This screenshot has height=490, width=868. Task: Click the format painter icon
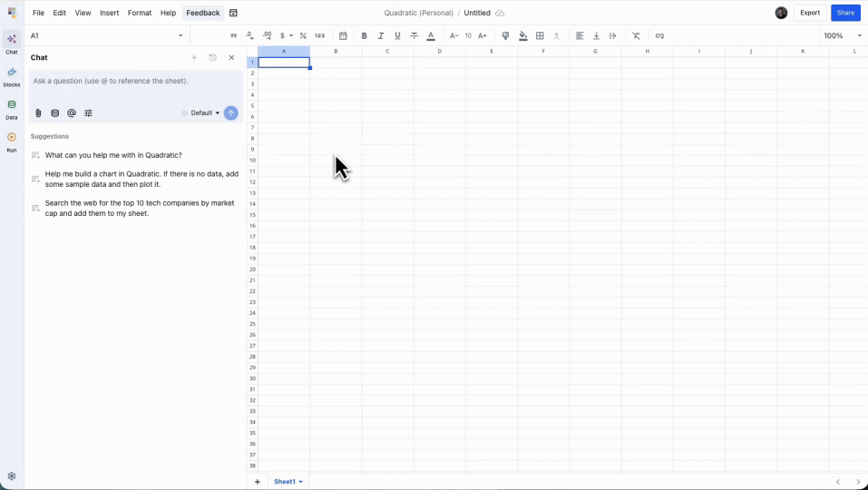505,36
